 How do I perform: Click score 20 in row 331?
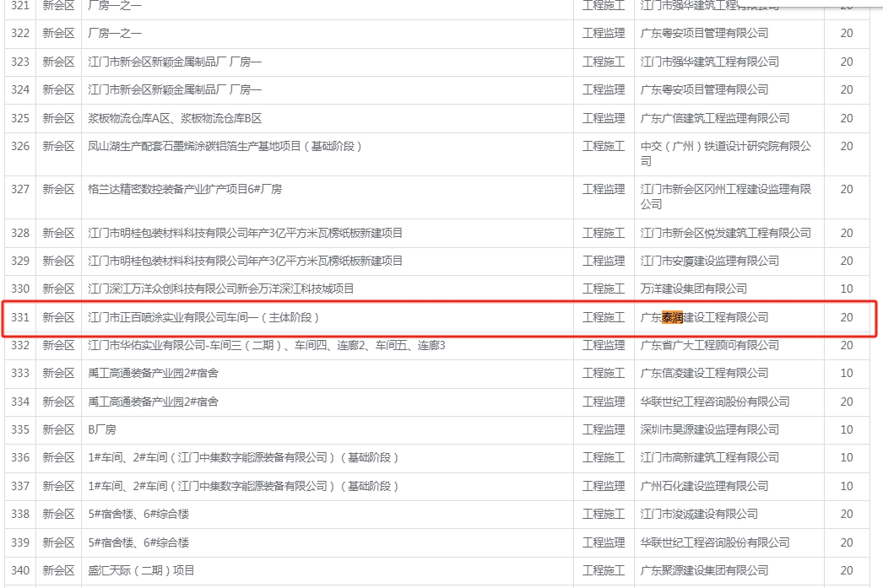coord(847,317)
